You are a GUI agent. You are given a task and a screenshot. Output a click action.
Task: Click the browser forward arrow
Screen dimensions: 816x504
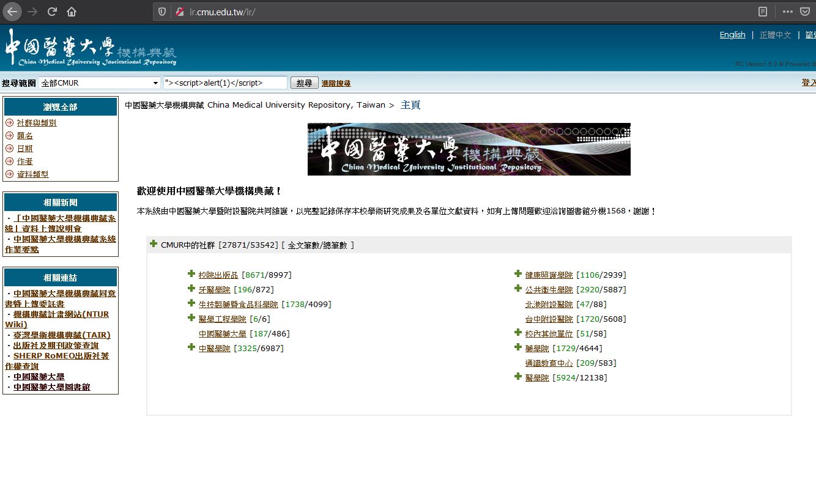click(33, 12)
